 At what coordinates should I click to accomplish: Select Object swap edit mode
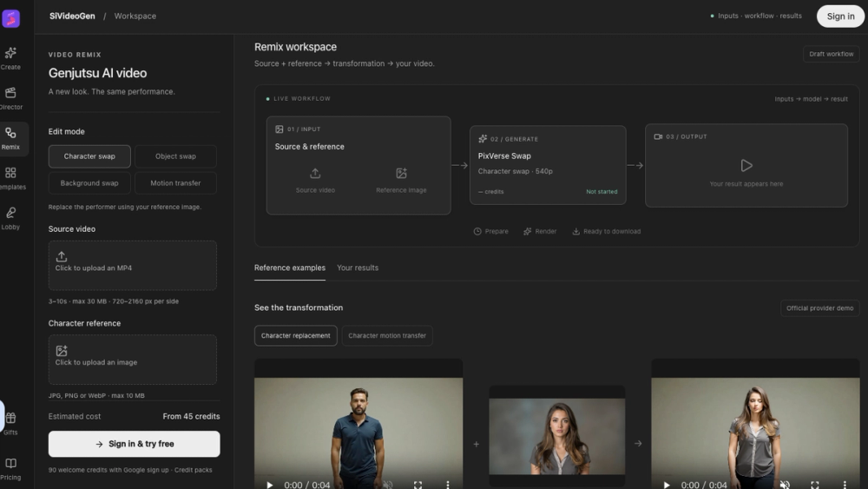tap(175, 156)
